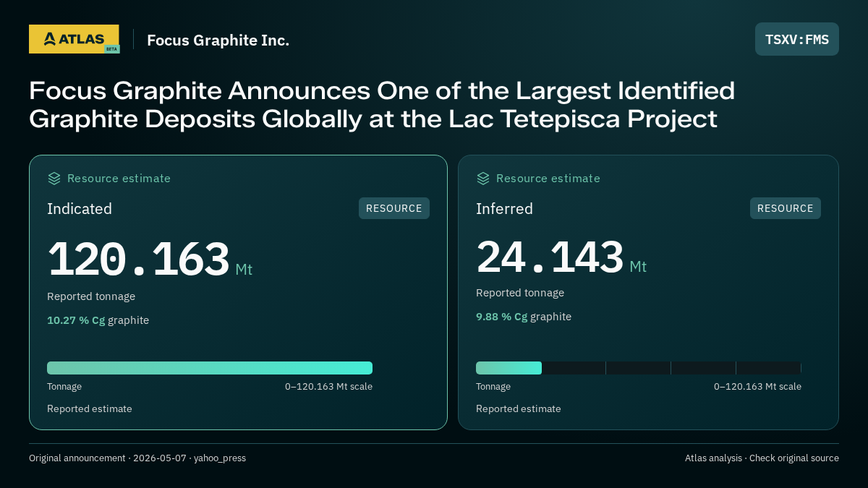The image size is (868, 488).
Task: Select the 120.163 Mt tonnage figure
Action: tap(150, 260)
